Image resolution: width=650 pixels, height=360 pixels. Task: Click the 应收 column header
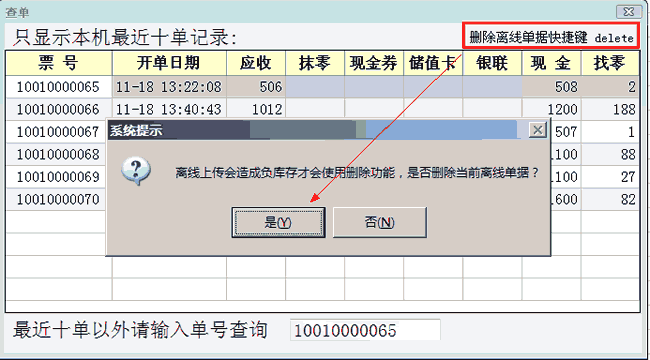pos(256,63)
